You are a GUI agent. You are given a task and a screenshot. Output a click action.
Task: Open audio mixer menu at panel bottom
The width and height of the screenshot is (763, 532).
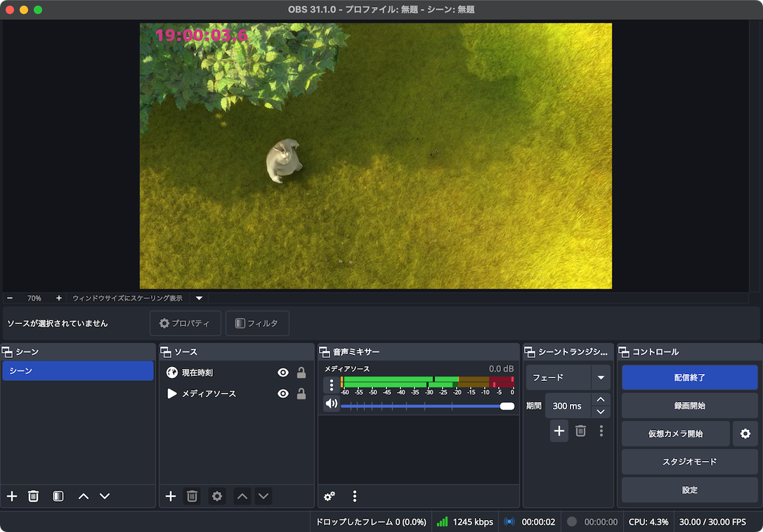354,496
